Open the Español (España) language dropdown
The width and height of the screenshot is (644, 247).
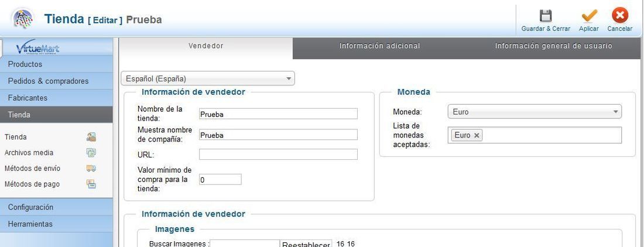(x=208, y=78)
